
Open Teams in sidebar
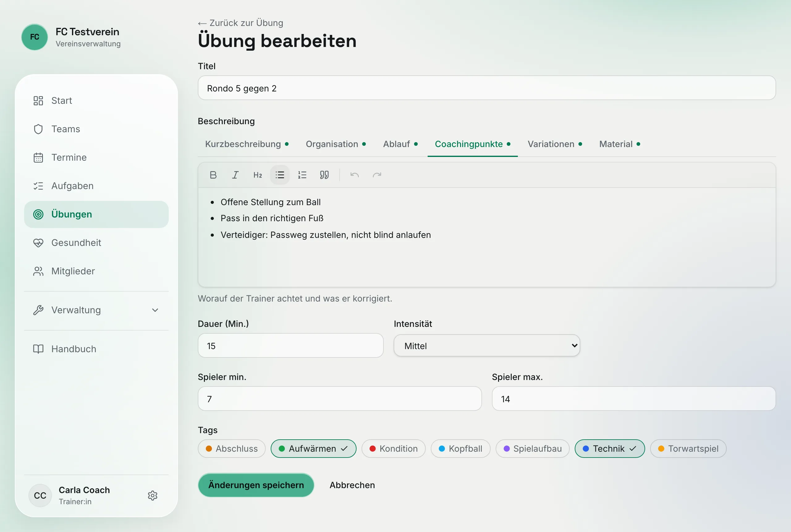click(96, 129)
